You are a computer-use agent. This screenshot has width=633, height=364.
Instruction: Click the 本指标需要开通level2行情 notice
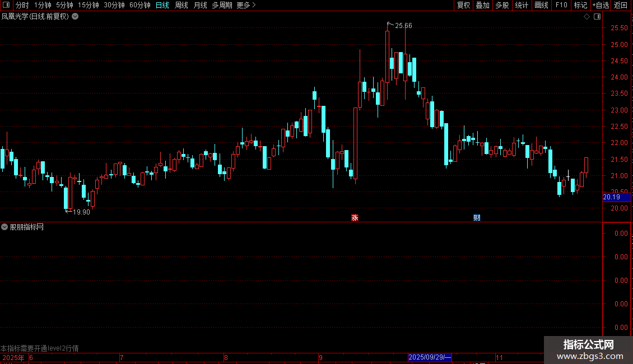[x=40, y=348]
